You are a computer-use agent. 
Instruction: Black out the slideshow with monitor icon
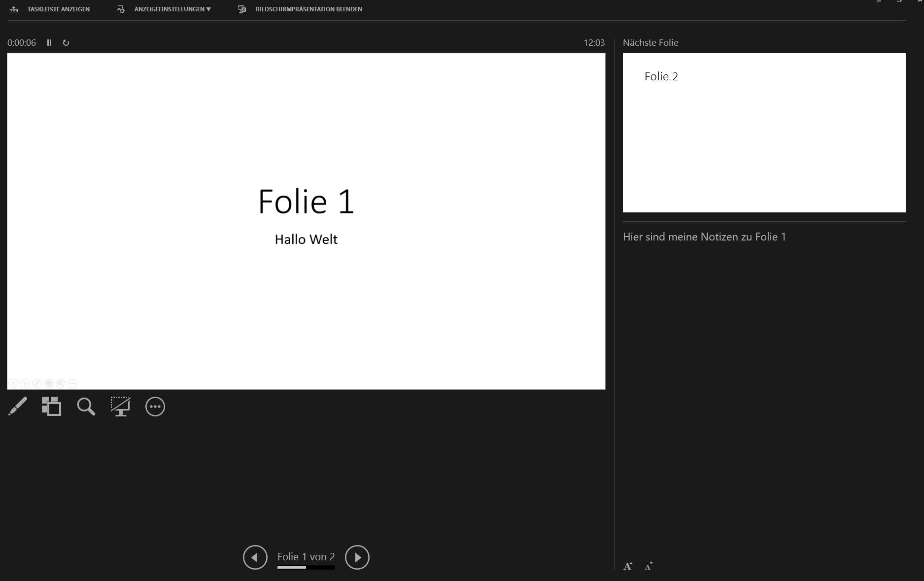click(x=120, y=407)
